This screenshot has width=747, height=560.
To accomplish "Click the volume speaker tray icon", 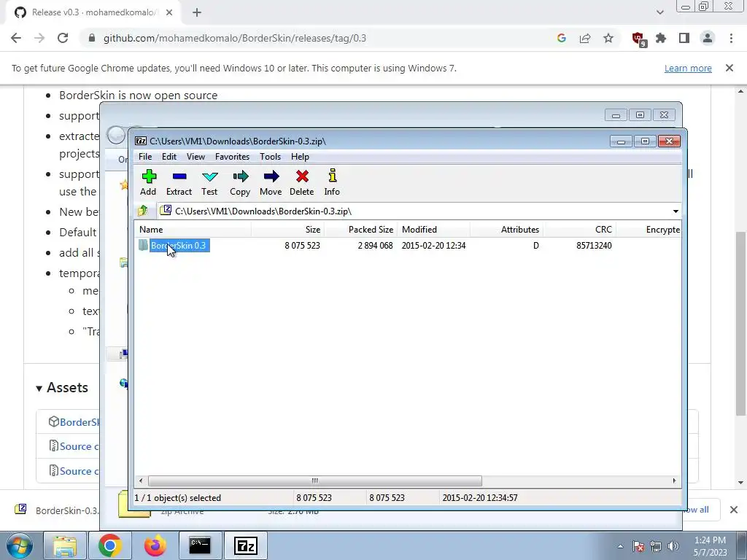I will tap(673, 546).
